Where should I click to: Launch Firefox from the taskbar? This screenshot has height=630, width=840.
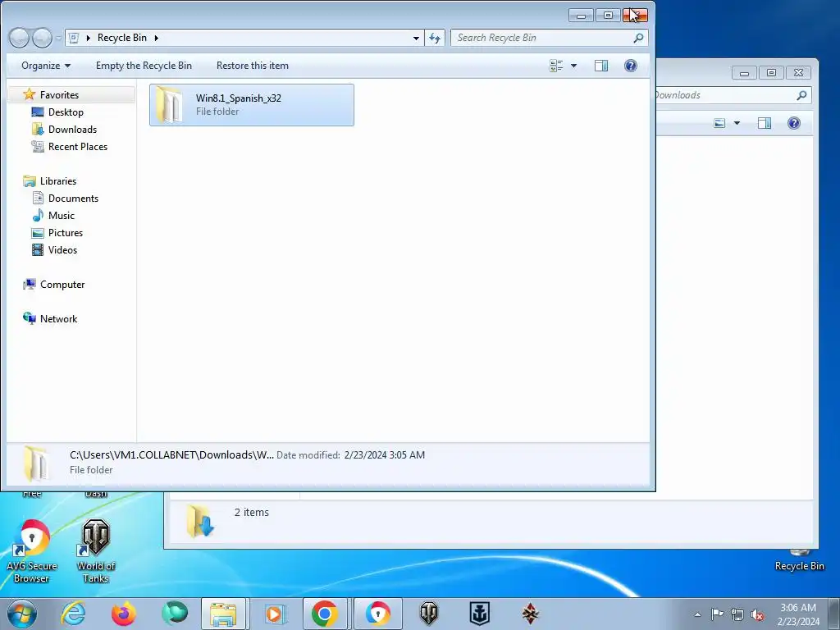click(x=124, y=614)
